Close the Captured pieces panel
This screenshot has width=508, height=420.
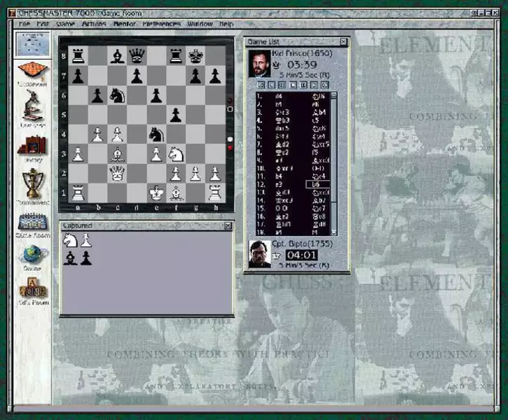(228, 225)
